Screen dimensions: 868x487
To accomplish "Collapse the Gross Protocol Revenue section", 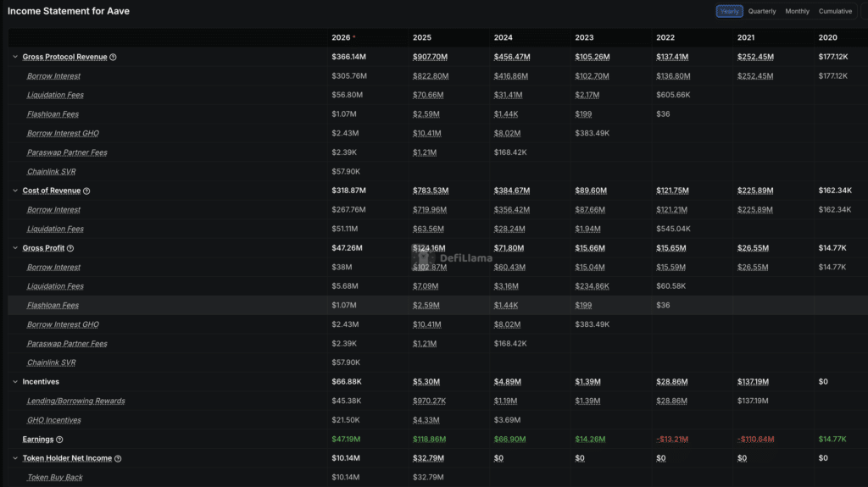I will [x=15, y=57].
